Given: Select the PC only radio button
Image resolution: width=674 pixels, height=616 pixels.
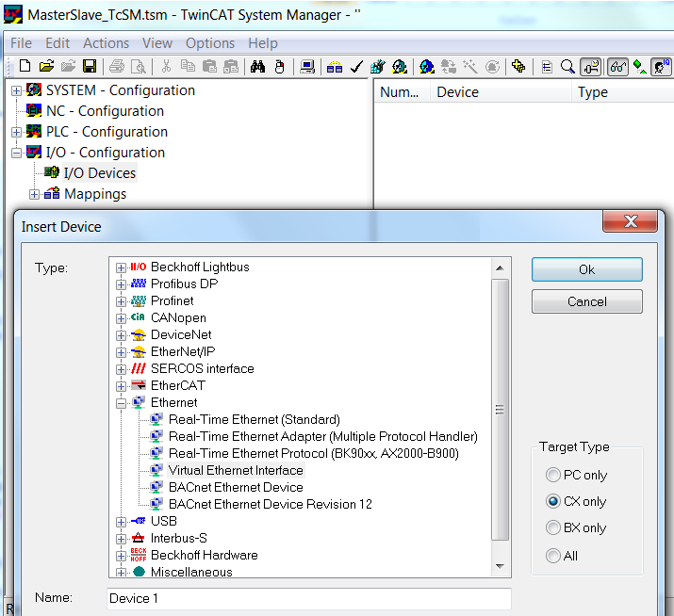Looking at the screenshot, I should point(552,475).
